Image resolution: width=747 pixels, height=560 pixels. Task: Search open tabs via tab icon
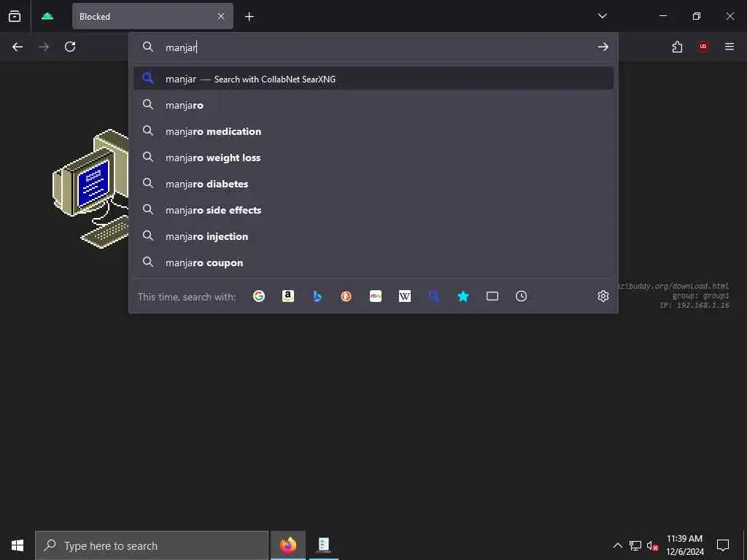pos(492,296)
